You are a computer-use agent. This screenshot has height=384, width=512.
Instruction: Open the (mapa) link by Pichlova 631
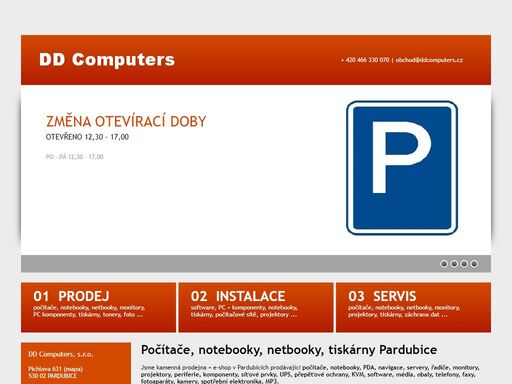point(73,369)
